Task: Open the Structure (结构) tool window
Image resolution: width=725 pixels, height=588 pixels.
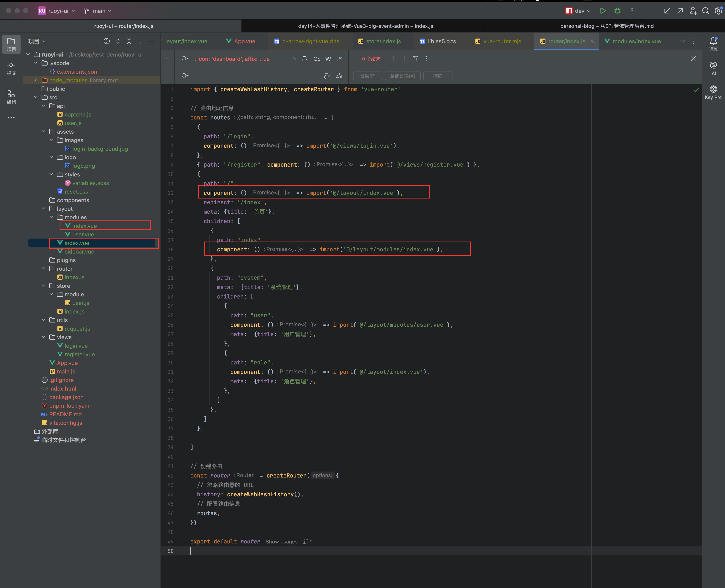Action: click(x=11, y=97)
